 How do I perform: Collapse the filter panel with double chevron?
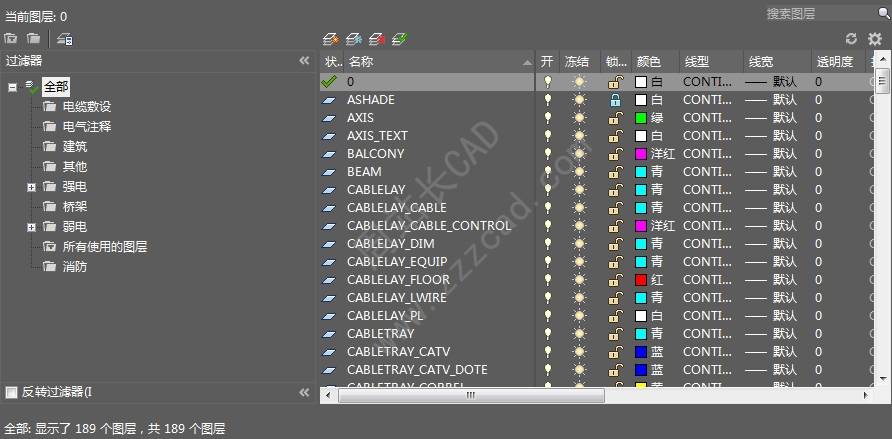(x=305, y=61)
